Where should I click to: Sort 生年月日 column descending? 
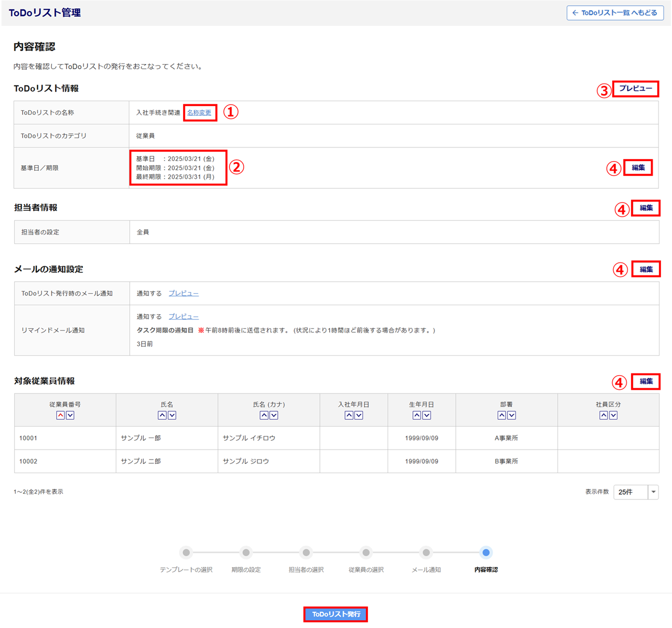(x=427, y=415)
